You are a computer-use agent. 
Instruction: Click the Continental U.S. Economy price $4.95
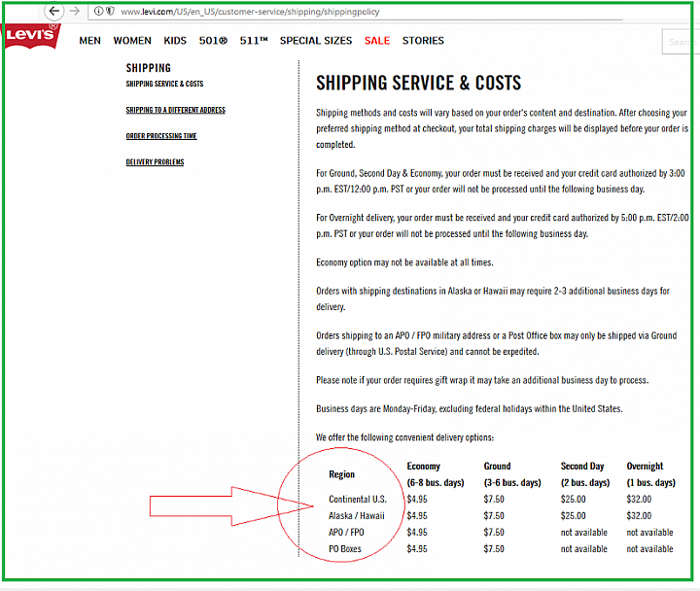pos(417,499)
